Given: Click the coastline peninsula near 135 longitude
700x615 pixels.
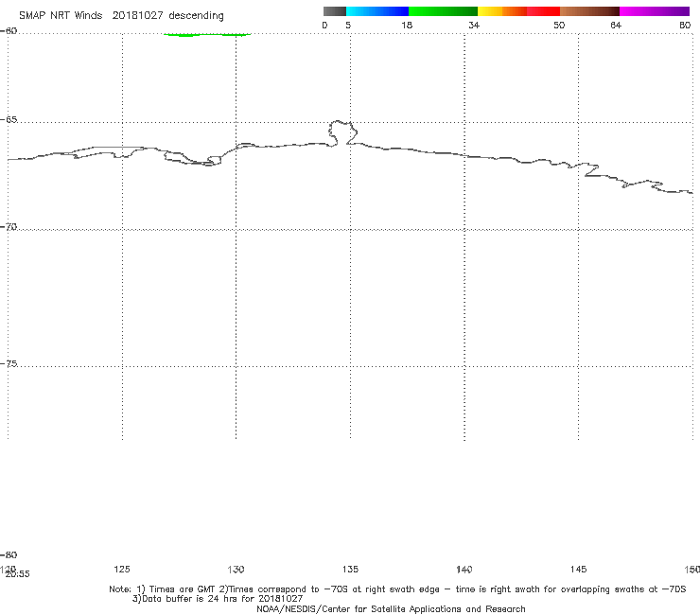Looking at the screenshot, I should coord(342,132).
